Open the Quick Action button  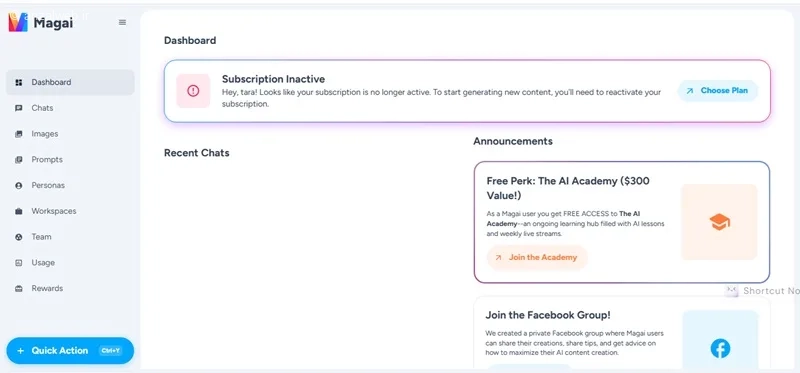[70, 351]
